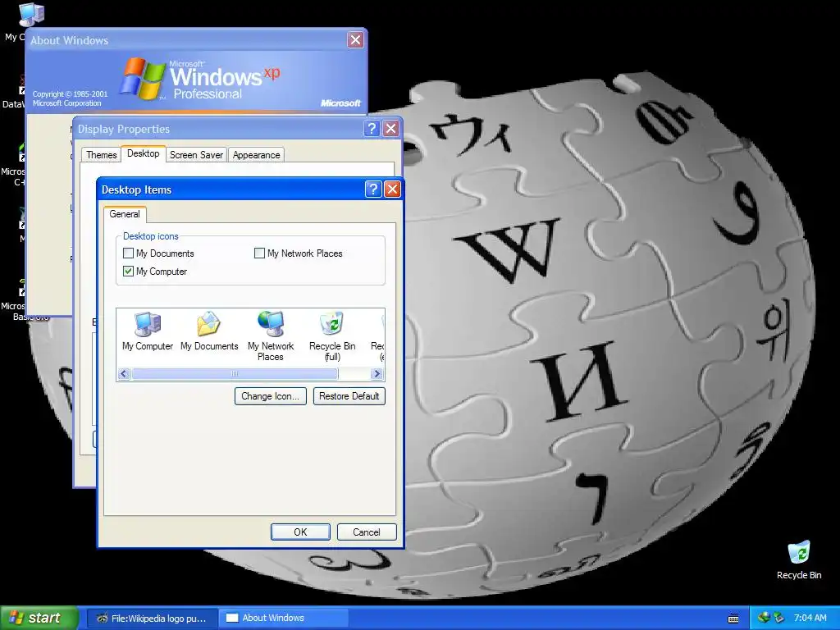This screenshot has height=630, width=840.
Task: Click the Display Properties help question mark button
Action: click(x=372, y=129)
